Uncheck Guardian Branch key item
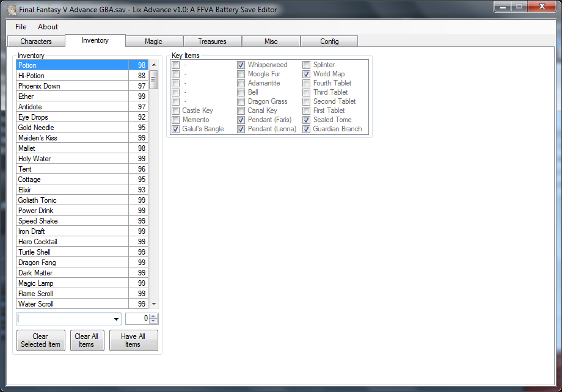Screen dimensions: 562x392 [x=307, y=129]
